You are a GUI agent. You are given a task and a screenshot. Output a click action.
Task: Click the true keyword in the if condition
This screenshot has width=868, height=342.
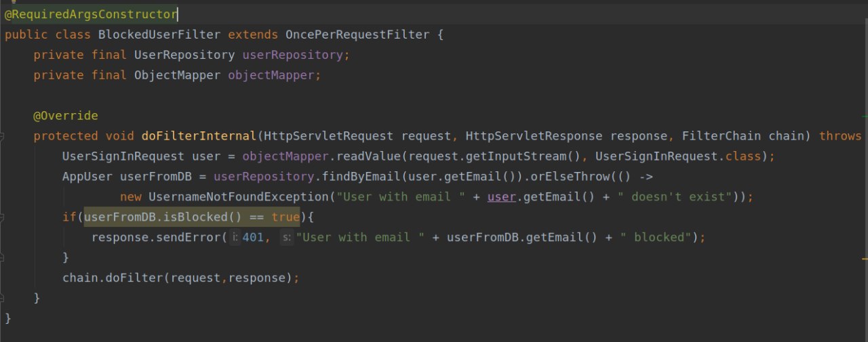point(285,217)
